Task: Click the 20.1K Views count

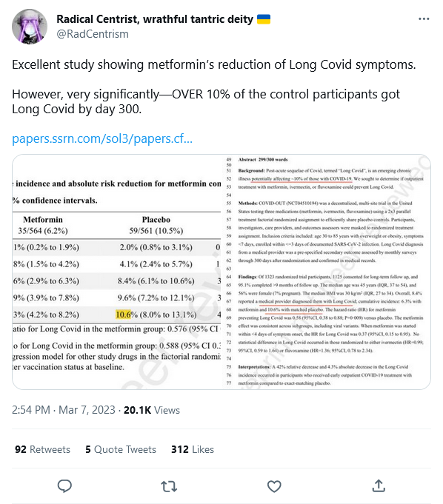Action: [x=152, y=410]
